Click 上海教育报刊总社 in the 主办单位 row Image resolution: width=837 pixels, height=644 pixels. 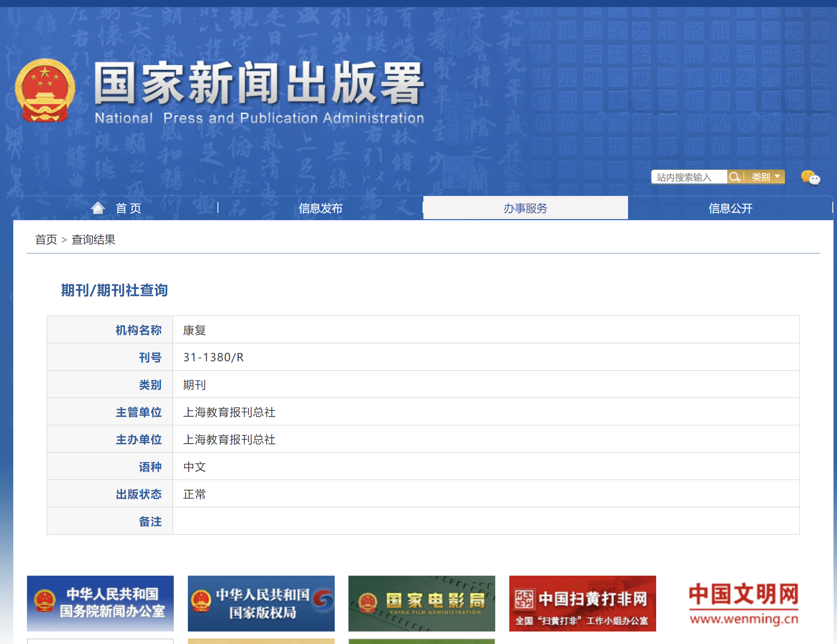click(229, 439)
